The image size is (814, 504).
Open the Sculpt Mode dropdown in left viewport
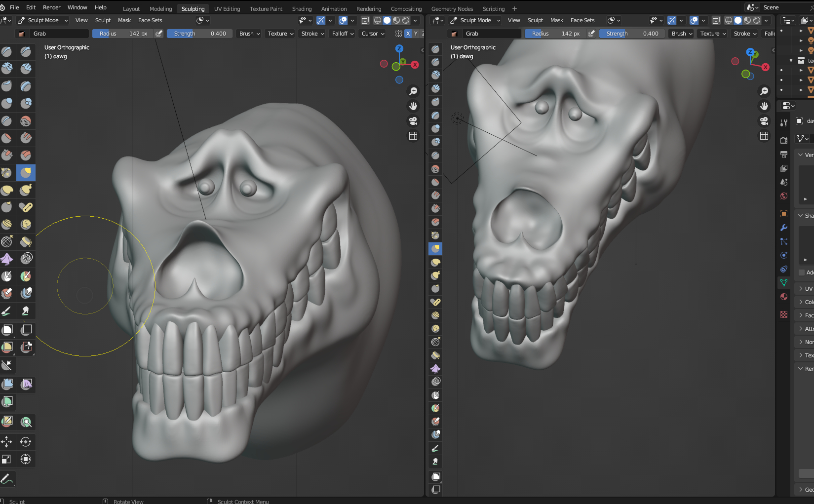coord(43,20)
